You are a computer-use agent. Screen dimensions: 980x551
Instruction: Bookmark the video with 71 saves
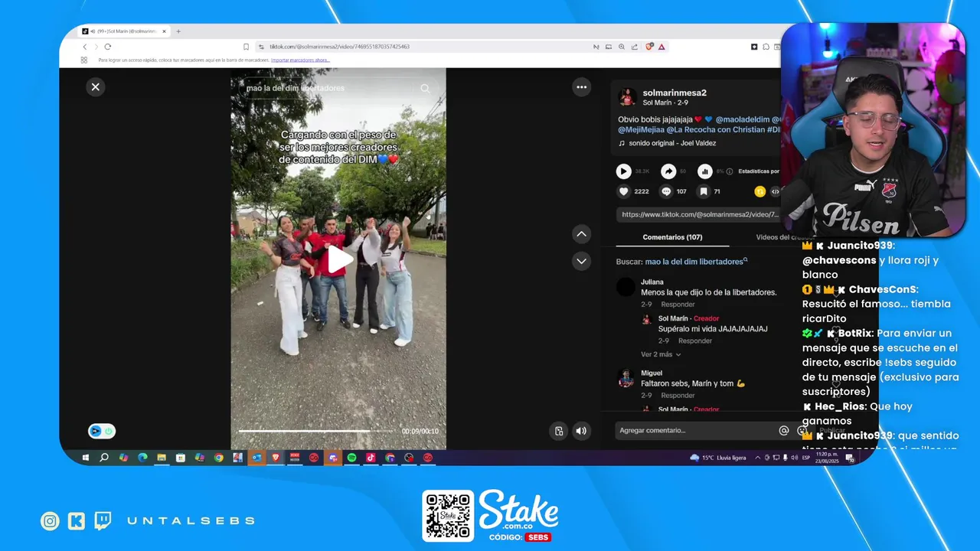tap(704, 191)
